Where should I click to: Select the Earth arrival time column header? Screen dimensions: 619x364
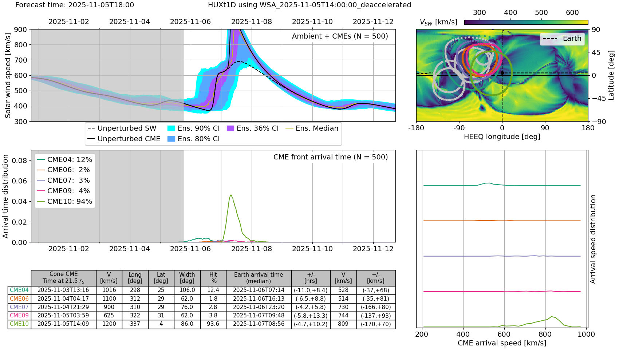(x=259, y=278)
